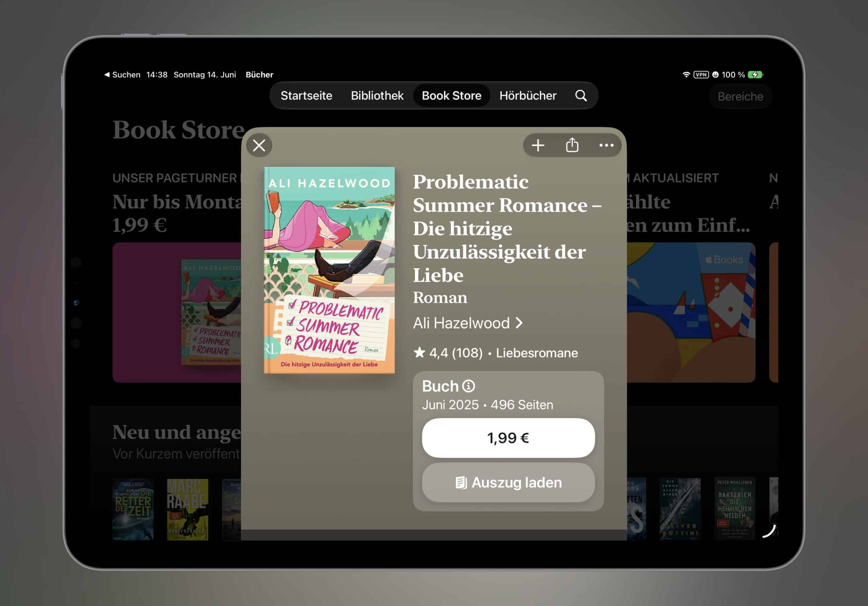868x606 pixels.
Task: Tap the 'Roman' subtitle in popup
Action: pyautogui.click(x=440, y=298)
